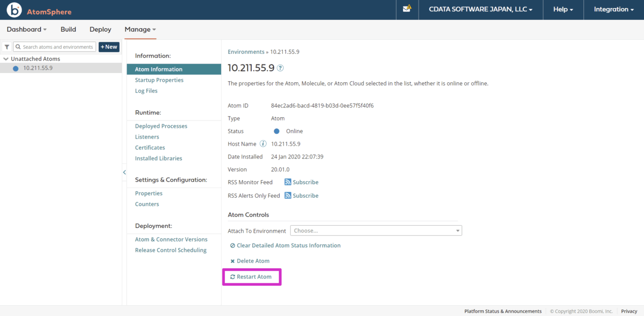644x316 pixels.
Task: Open the Manage dropdown menu
Action: point(140,30)
